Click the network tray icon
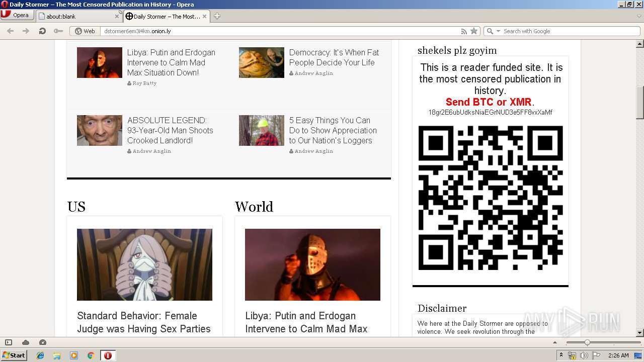644x362 pixels. [x=572, y=355]
